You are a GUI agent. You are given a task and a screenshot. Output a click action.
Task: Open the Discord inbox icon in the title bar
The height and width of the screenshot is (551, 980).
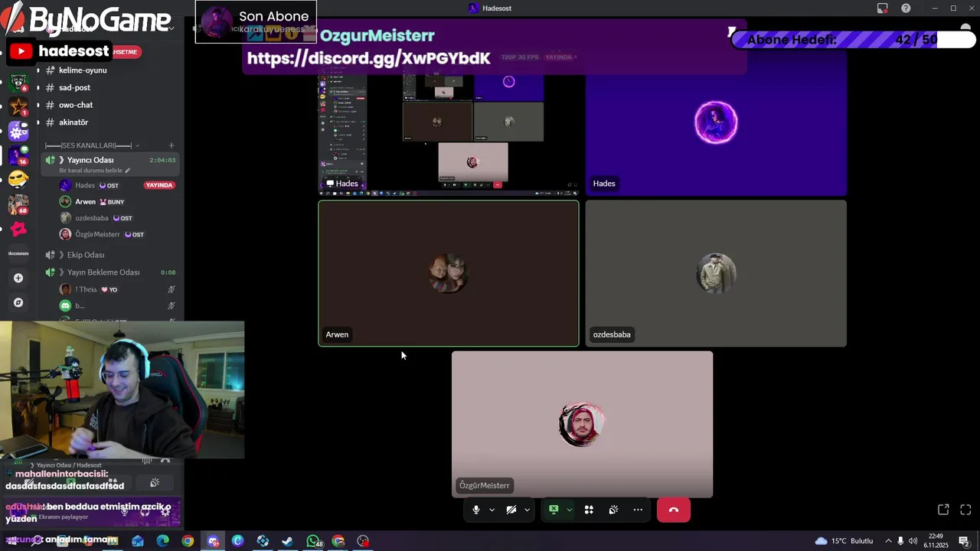883,8
